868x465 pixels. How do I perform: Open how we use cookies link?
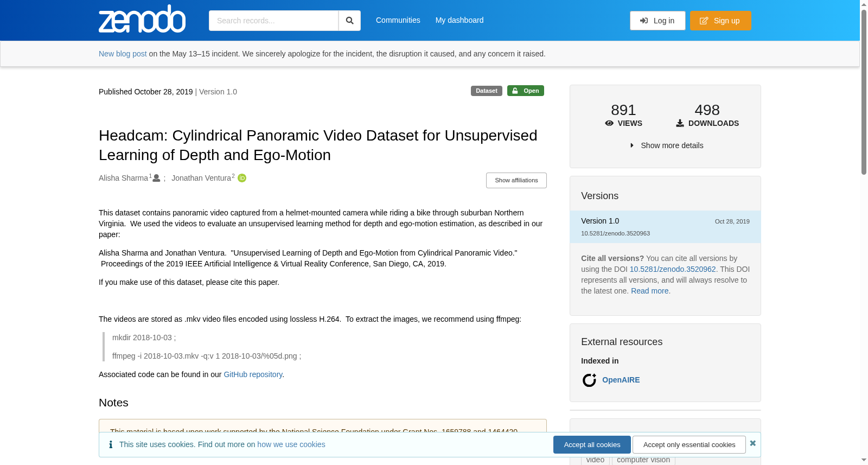click(291, 444)
